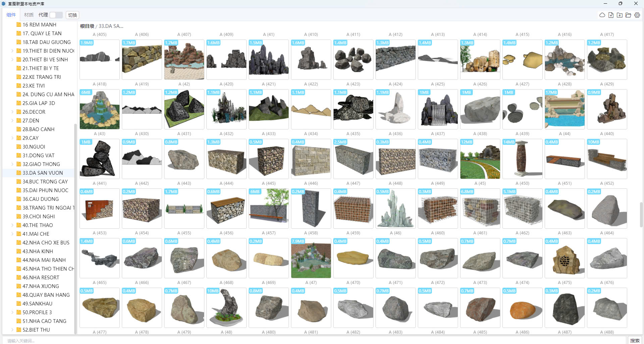This screenshot has width=644, height=344.
Task: Click the add new folder icon
Action: (x=620, y=15)
